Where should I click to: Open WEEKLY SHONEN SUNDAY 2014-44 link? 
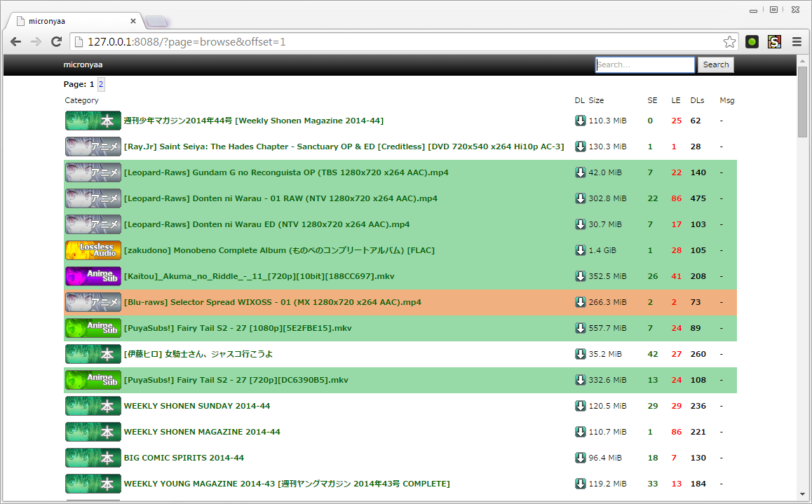[x=197, y=406]
